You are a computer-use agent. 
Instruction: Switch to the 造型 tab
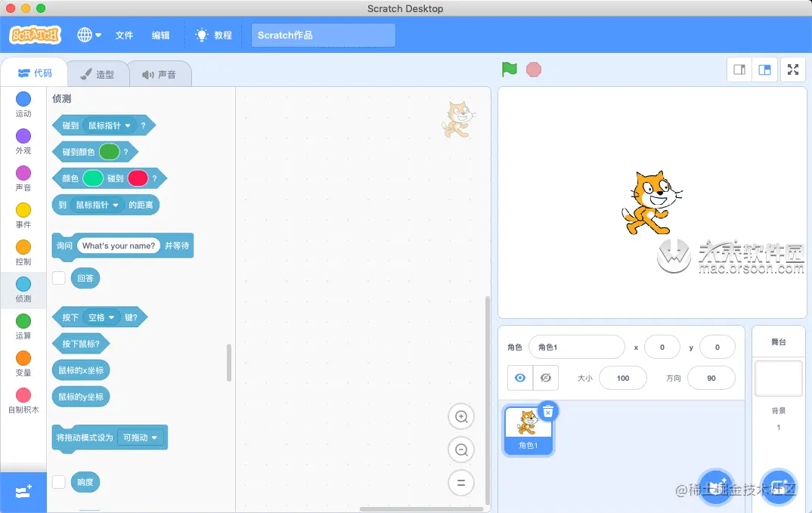(98, 75)
